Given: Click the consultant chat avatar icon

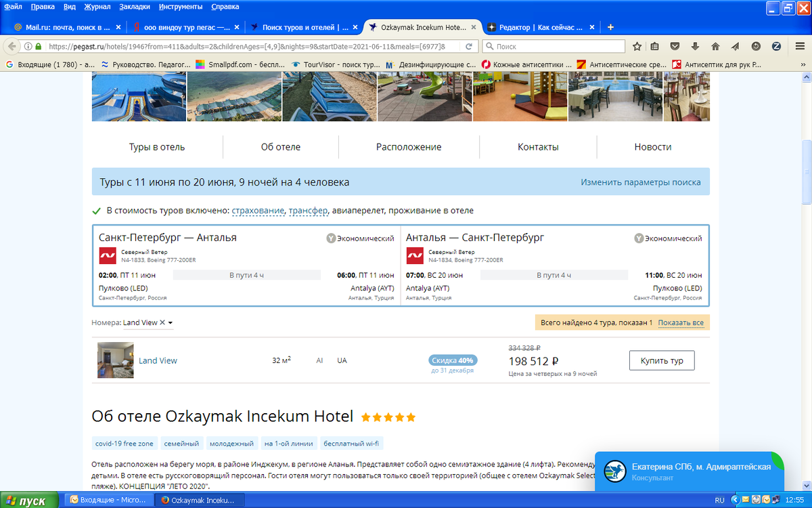Looking at the screenshot, I should (x=615, y=471).
